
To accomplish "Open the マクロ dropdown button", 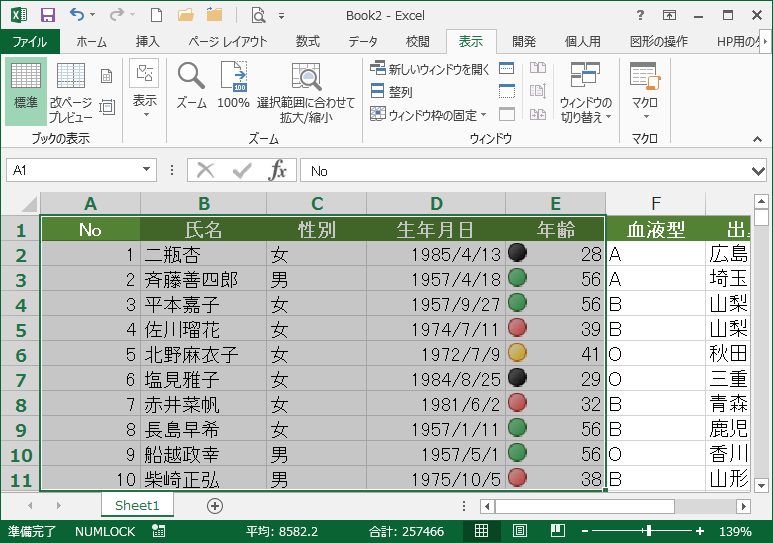I will coord(645,91).
